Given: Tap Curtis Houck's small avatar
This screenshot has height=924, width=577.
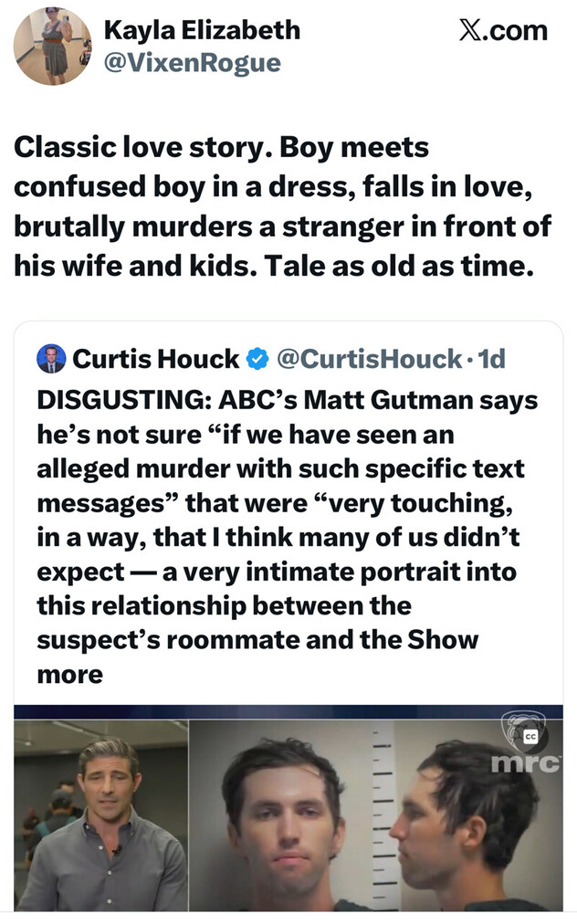Looking at the screenshot, I should click(51, 359).
